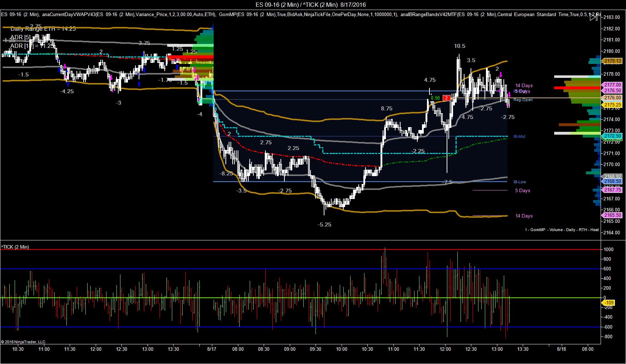Click the 08:30 time axis label
626x364 pixels.
264,349
